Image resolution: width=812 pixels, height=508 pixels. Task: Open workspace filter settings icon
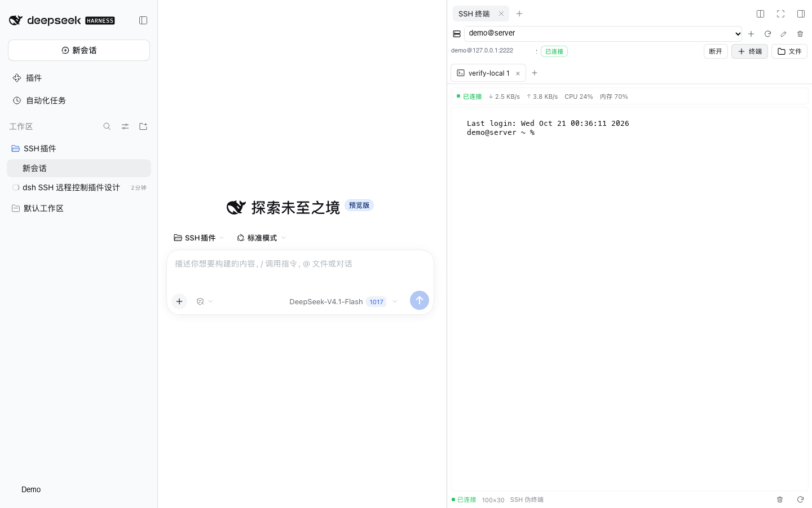[125, 126]
